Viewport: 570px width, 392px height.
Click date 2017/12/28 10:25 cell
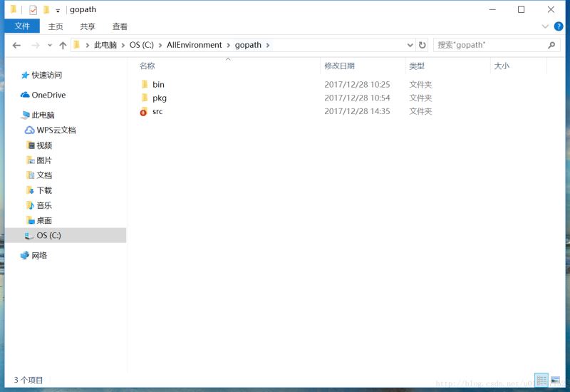coord(357,84)
